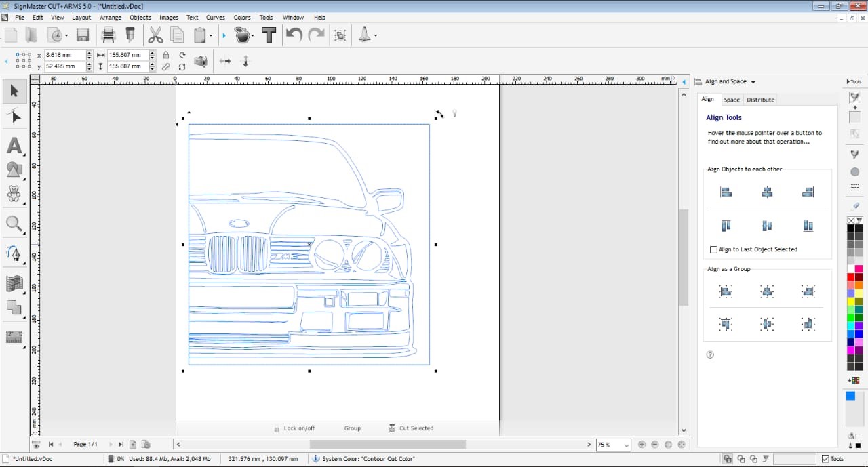
Task: Create a new blank document
Action: coord(11,35)
